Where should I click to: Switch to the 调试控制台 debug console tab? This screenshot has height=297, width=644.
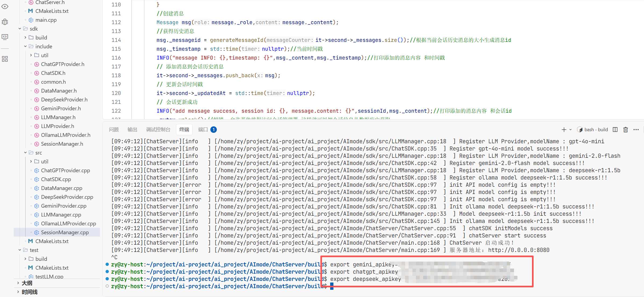tap(158, 130)
